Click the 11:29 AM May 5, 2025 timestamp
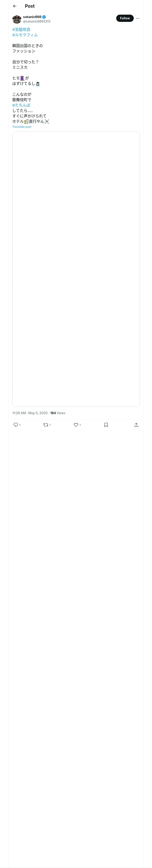The height and width of the screenshot is (868, 152). pos(30,413)
